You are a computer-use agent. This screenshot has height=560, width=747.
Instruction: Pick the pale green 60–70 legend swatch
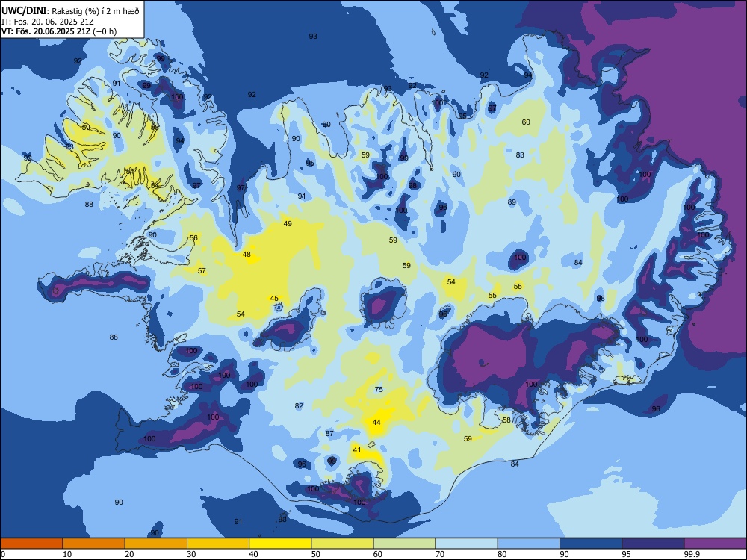(404, 544)
